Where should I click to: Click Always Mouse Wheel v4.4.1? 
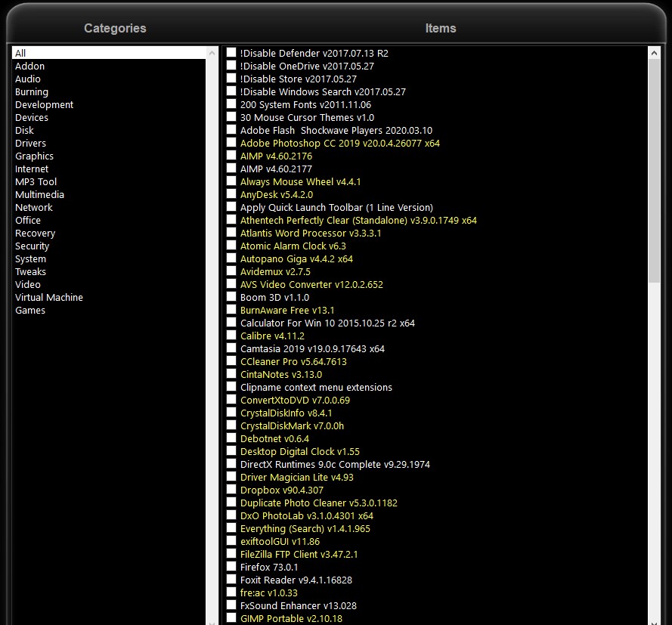(300, 181)
